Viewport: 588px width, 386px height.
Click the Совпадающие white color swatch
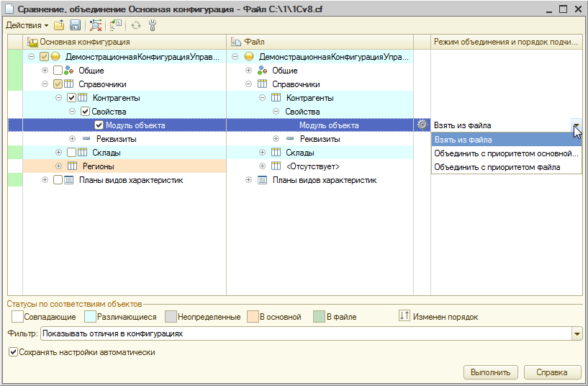pyautogui.click(x=17, y=317)
